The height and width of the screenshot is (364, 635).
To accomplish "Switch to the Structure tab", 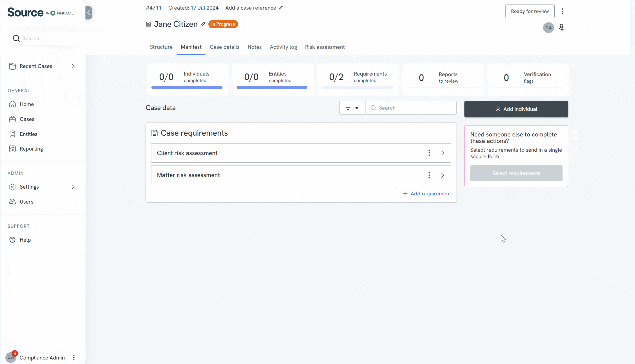I will tap(161, 47).
